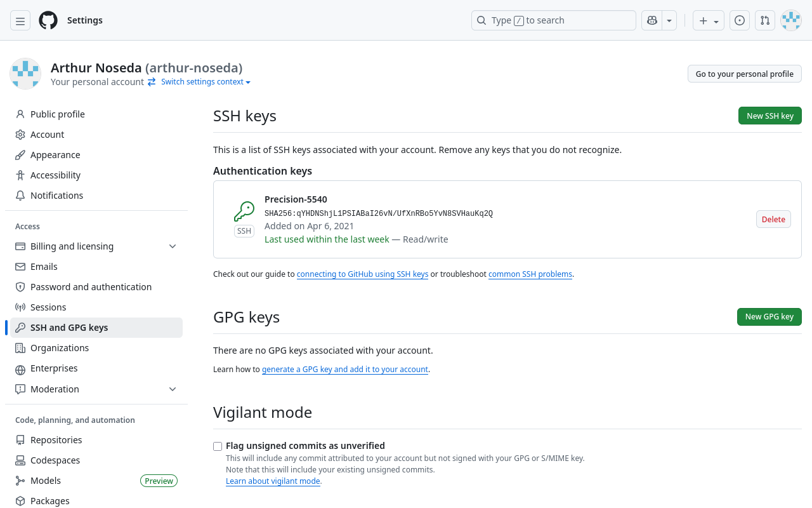Expand the Moderation section

click(172, 389)
